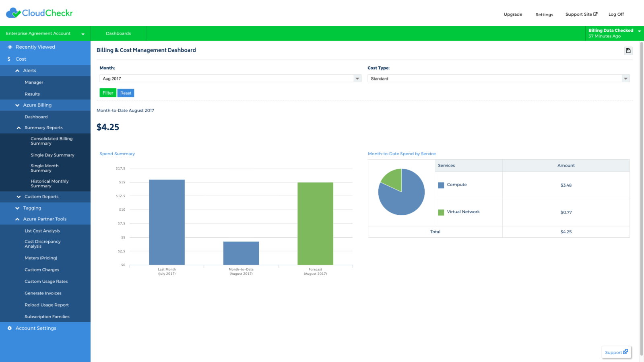Open Reload Usage Report
The height and width of the screenshot is (362, 644).
[47, 305]
